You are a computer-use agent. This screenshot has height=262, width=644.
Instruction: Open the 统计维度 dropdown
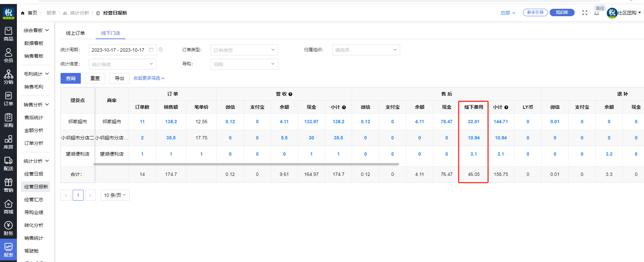(122, 64)
